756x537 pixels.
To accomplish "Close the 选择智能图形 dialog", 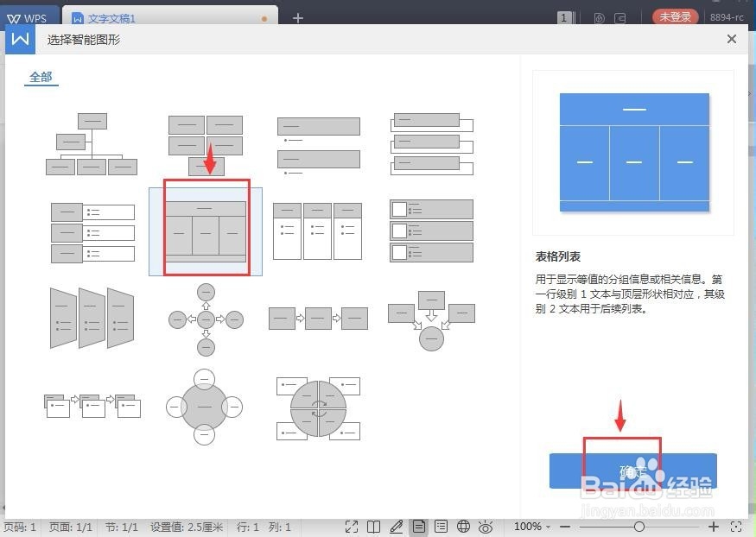I will 732,39.
